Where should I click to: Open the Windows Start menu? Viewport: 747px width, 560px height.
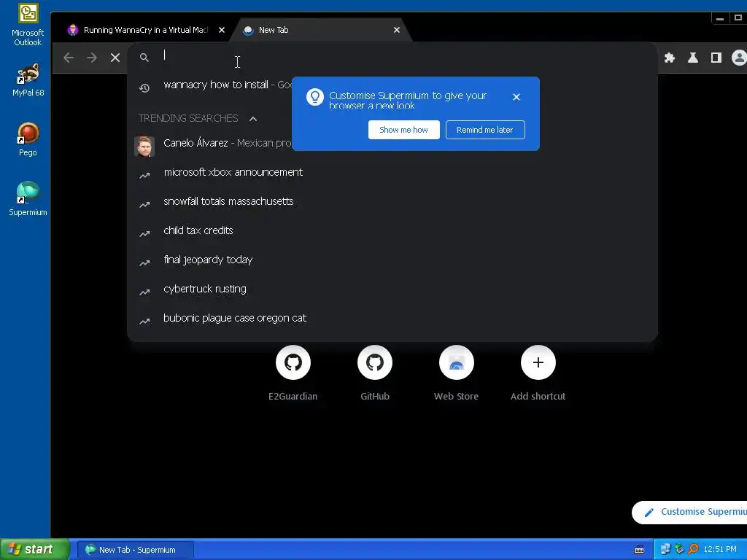point(35,549)
